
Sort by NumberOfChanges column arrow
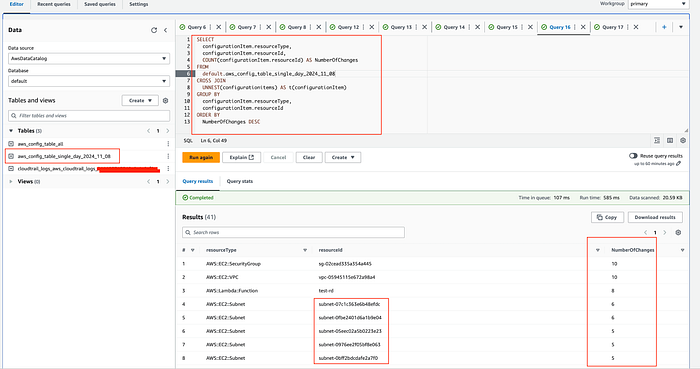coord(682,250)
